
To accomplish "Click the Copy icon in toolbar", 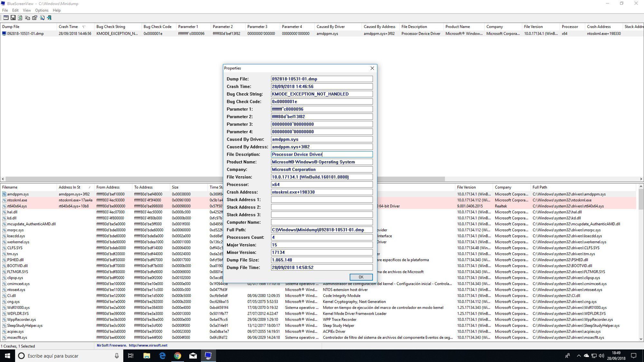I will pos(27,18).
